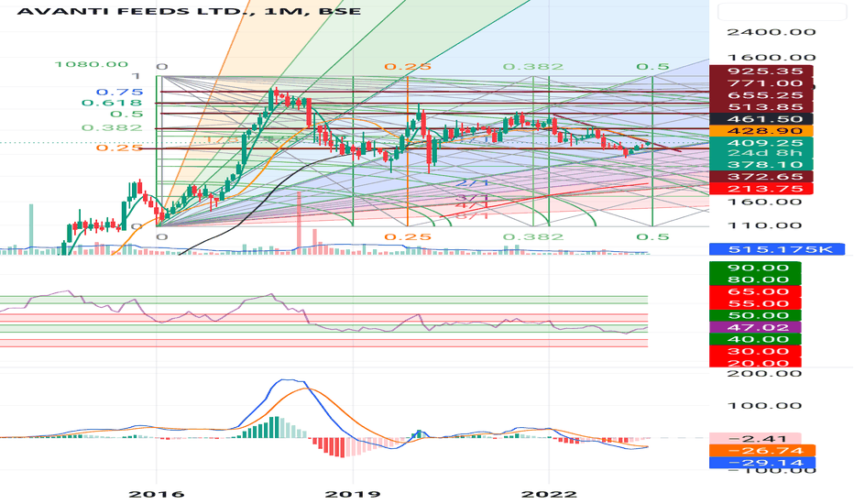Select the 771.00 price label
The height and width of the screenshot is (504, 854).
click(761, 83)
